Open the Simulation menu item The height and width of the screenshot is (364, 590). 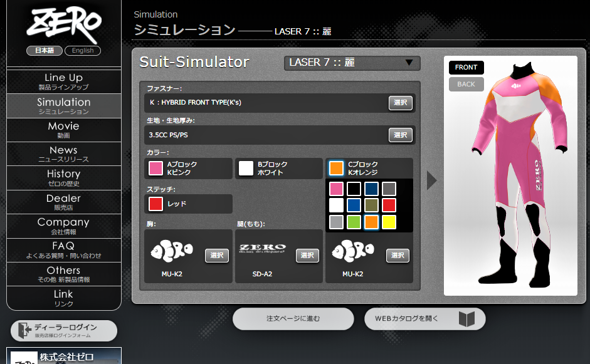click(x=63, y=106)
